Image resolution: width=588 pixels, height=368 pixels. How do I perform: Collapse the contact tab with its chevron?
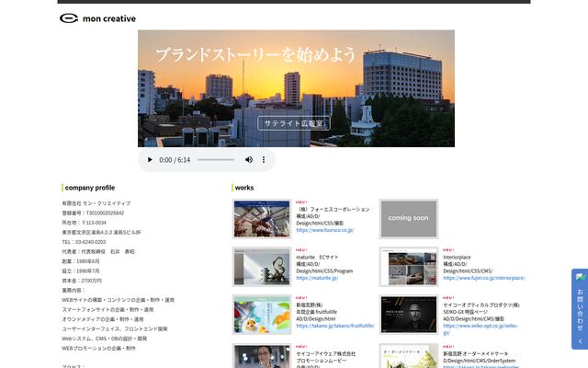[x=580, y=341]
